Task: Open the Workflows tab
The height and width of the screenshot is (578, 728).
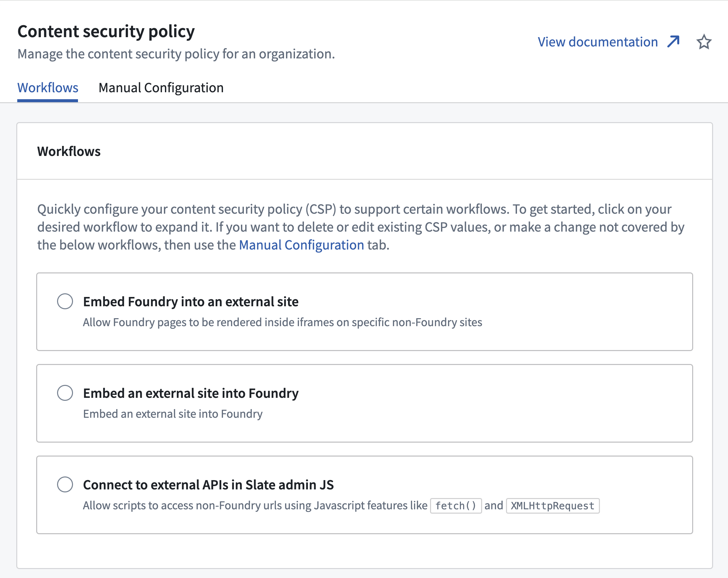Action: 47,88
